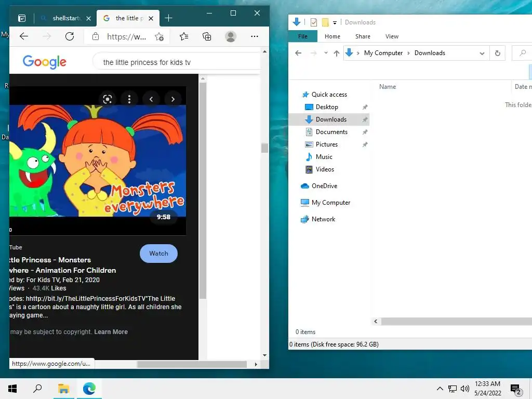Click the Watch button
Image resolution: width=532 pixels, height=399 pixels.
point(159,254)
